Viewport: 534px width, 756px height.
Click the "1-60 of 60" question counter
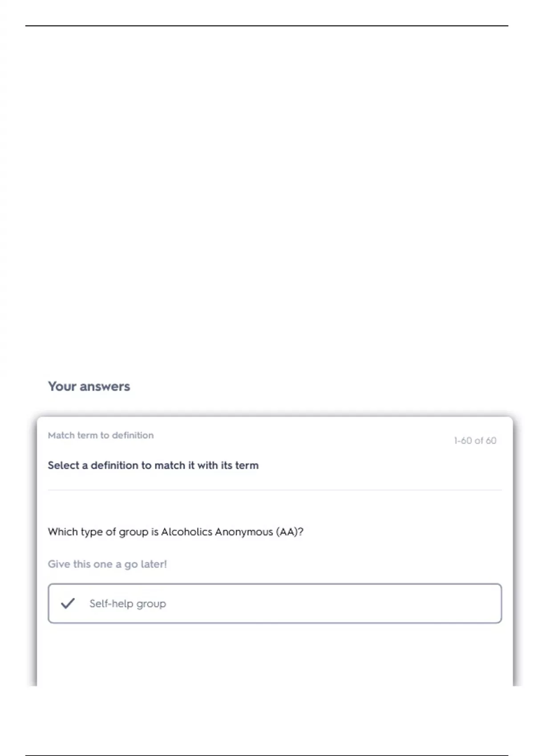click(475, 440)
